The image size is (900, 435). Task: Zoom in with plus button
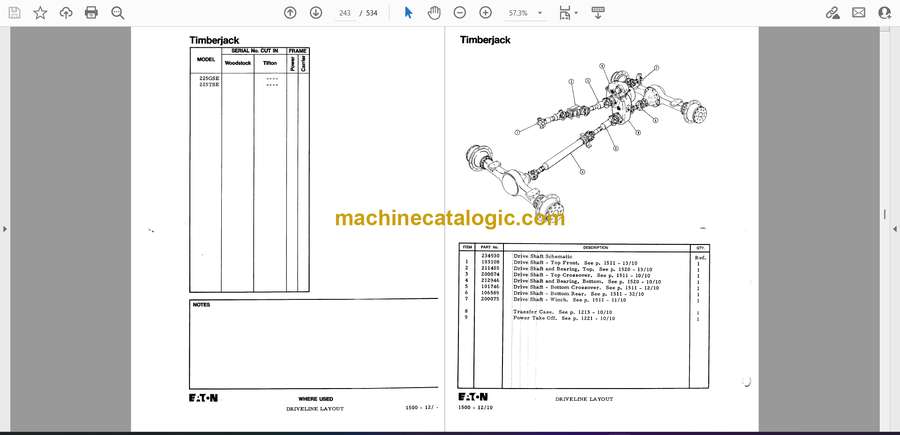click(x=486, y=13)
